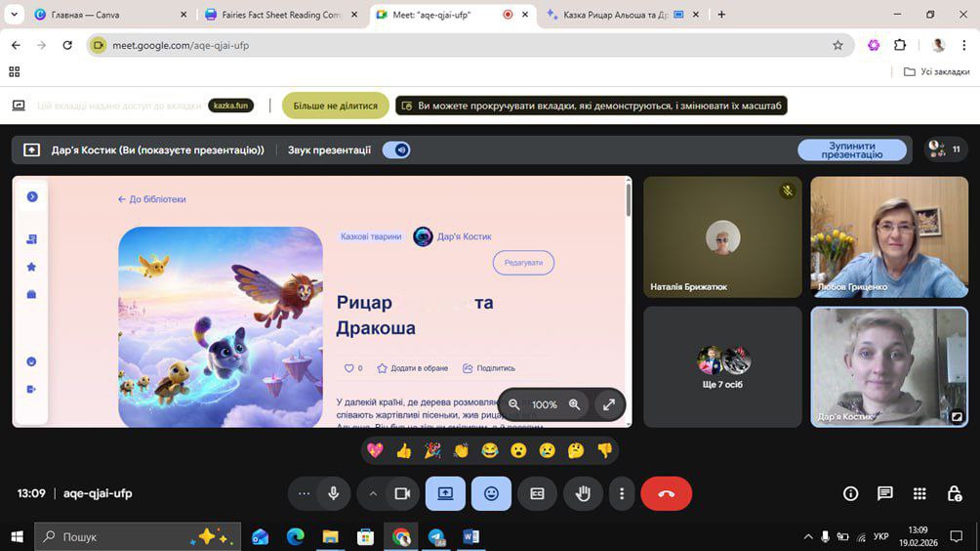Open the host controls lock icon
This screenshot has height=551, width=980.
pos(955,494)
